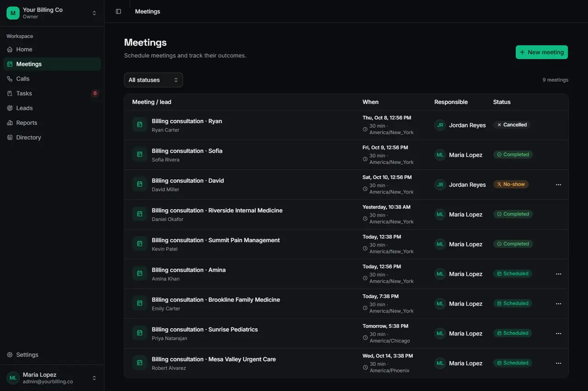588x391 pixels.
Task: Click the Mesa Valley Urgent Care calendar icon
Action: point(140,363)
